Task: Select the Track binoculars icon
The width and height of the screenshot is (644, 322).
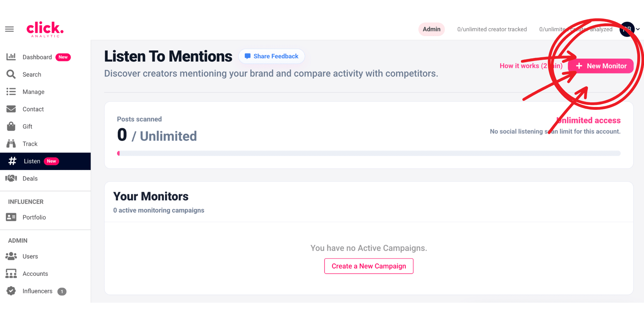Action: click(11, 143)
